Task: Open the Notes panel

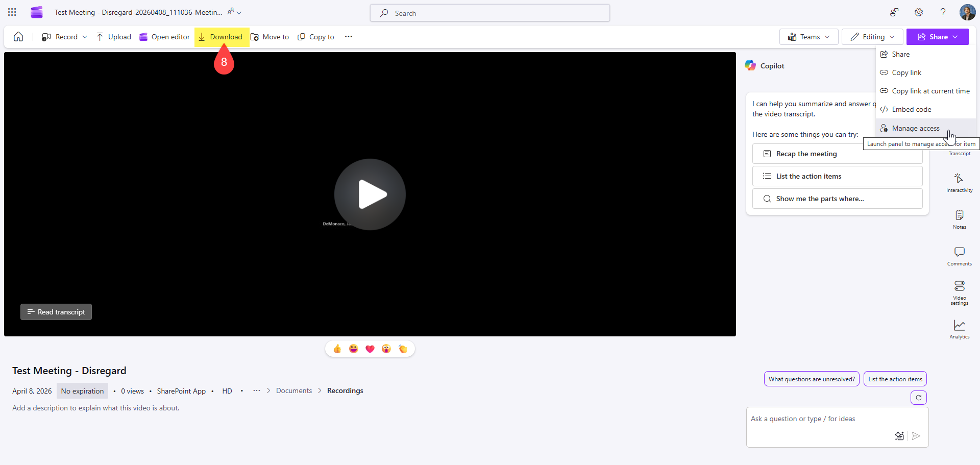Action: pos(959,219)
